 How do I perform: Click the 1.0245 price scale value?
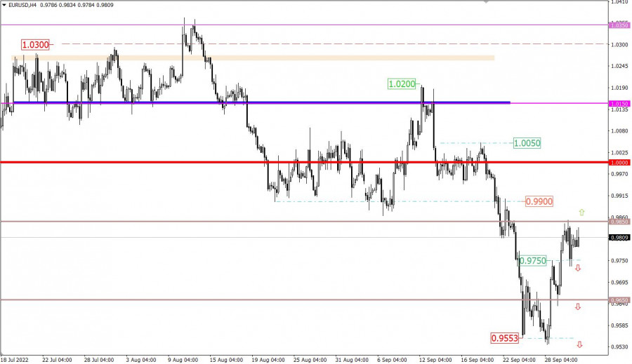pos(619,66)
